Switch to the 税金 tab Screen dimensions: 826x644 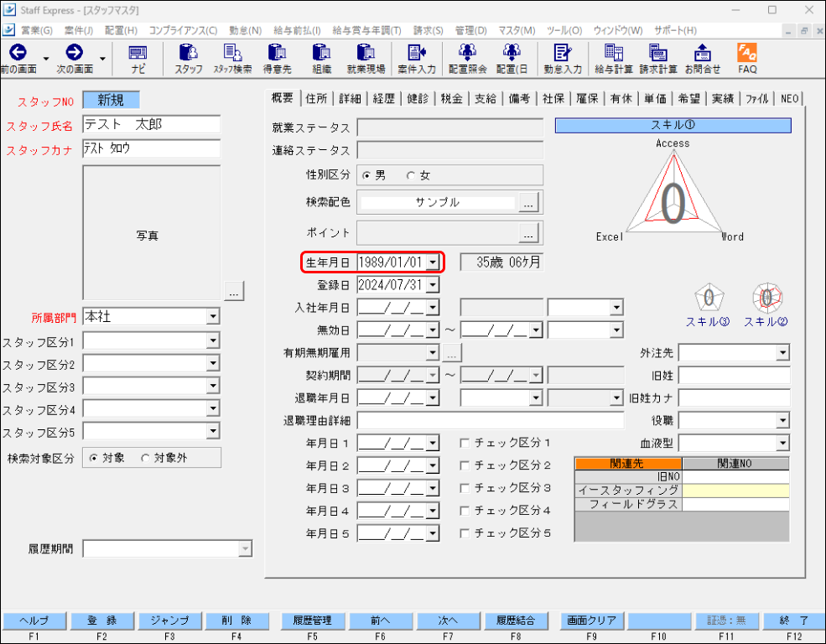[x=451, y=98]
